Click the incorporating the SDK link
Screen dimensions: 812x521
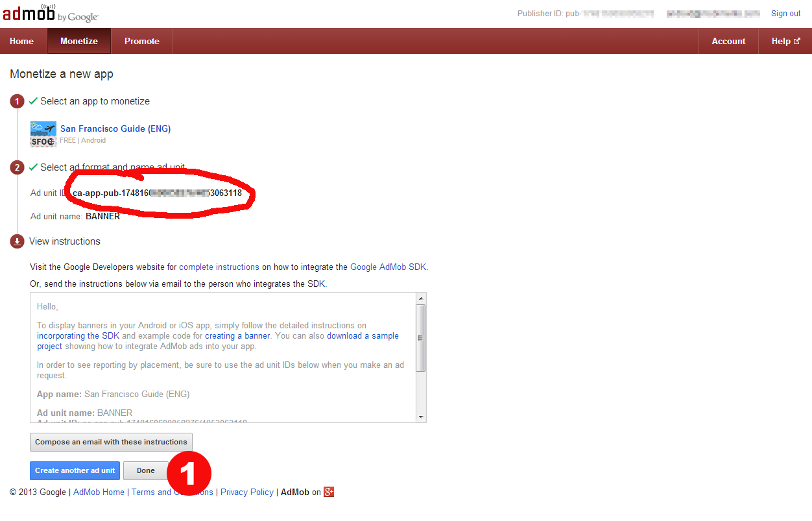(78, 336)
